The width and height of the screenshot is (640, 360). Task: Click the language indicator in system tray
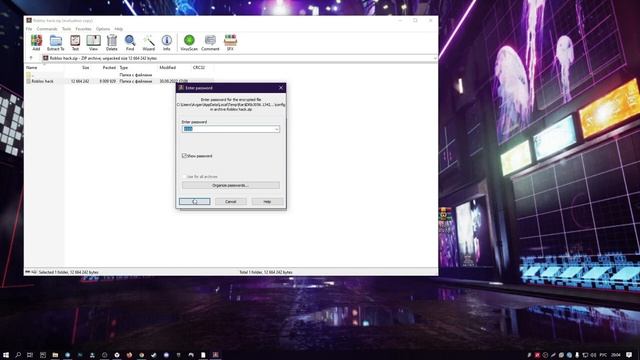point(603,355)
